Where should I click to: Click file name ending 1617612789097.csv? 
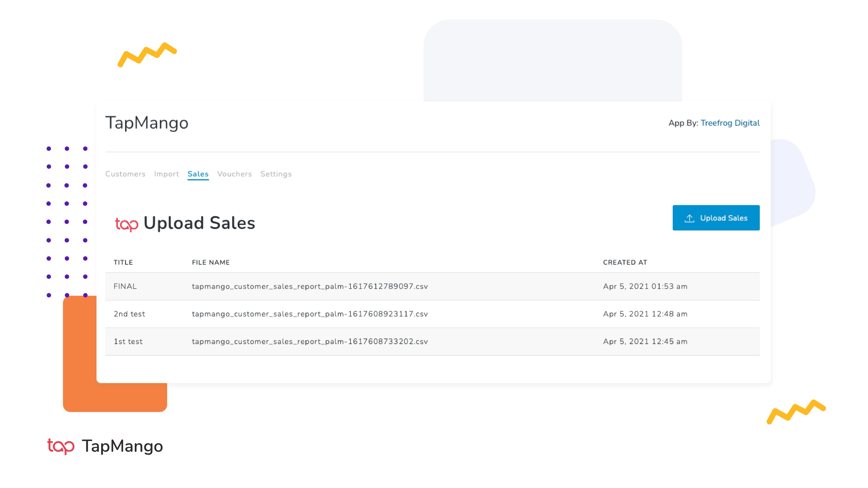310,286
